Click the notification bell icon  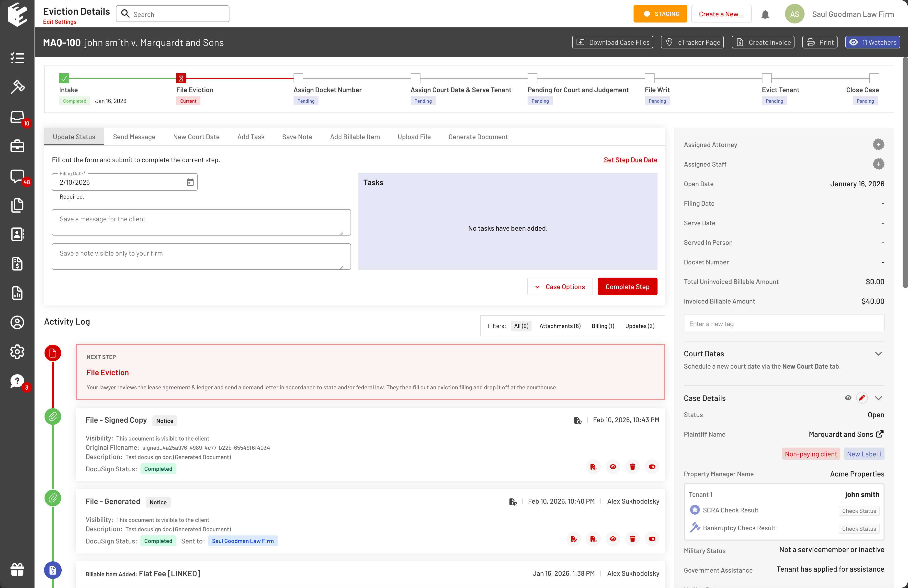[765, 14]
